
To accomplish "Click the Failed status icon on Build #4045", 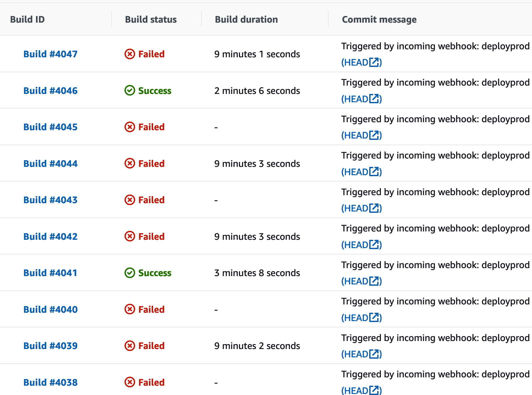I will tap(130, 127).
